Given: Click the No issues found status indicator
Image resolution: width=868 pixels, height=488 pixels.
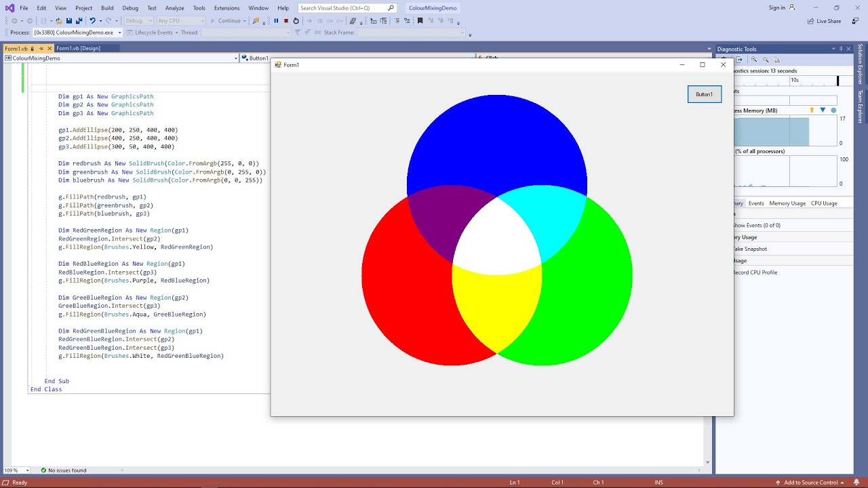Looking at the screenshot, I should 68,470.
